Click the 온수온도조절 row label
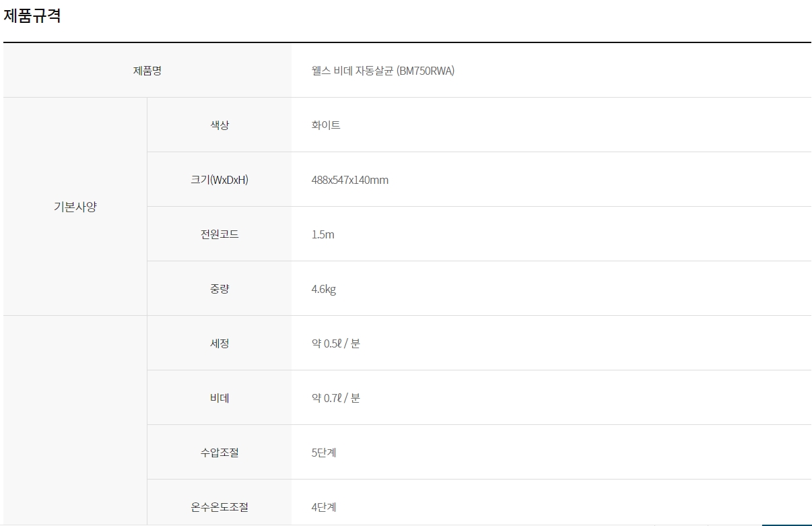The image size is (812, 526). [x=219, y=507]
